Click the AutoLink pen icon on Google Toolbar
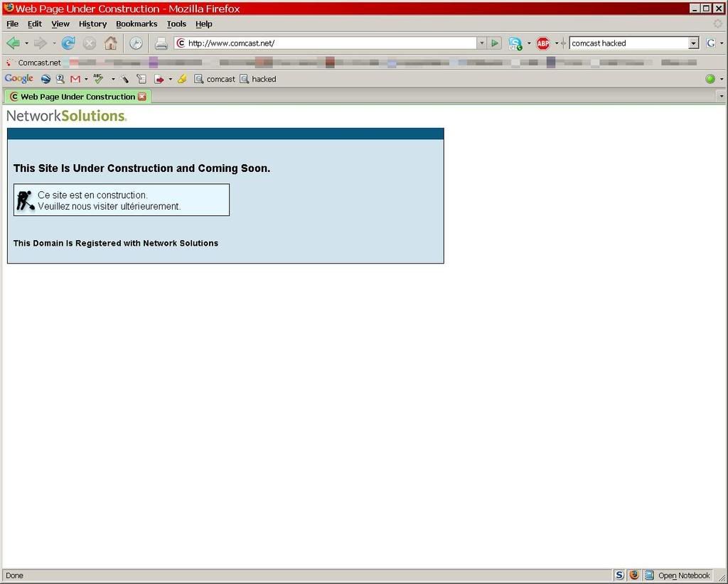Screen dimensions: 728x584 click(124, 80)
